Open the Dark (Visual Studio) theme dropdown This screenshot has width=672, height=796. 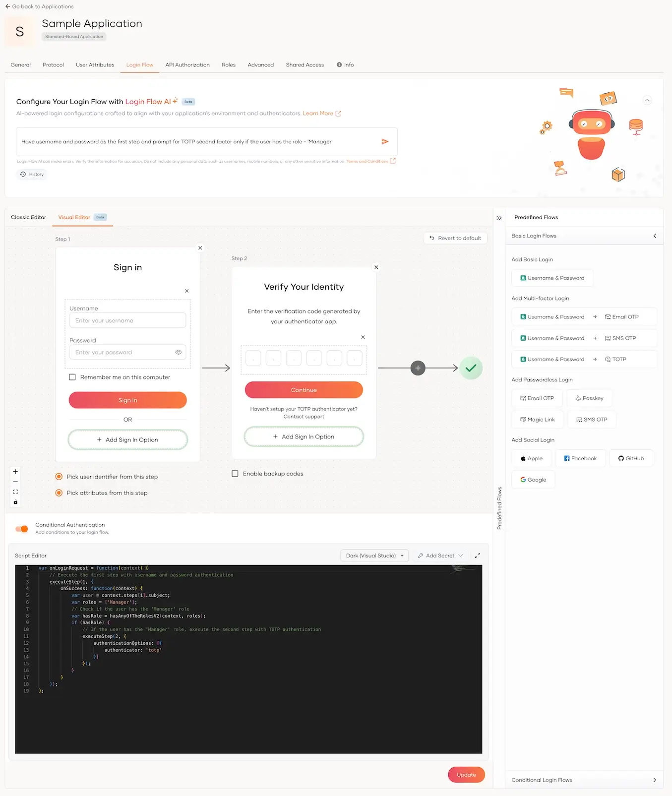(x=374, y=555)
